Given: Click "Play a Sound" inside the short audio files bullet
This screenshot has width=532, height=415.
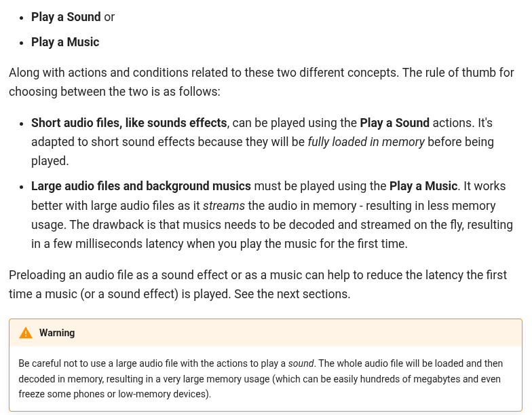Looking at the screenshot, I should pyautogui.click(x=395, y=122).
